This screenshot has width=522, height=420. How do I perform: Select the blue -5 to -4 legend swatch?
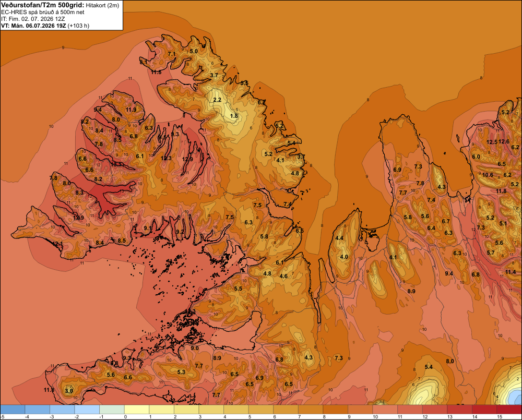pyautogui.click(x=13, y=410)
